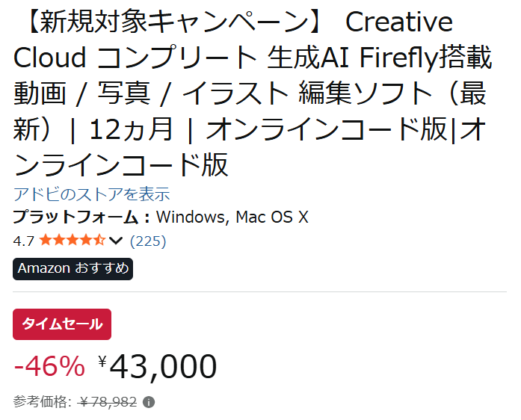Click the -46% discount text
Viewport: 521px width, 420px height.
pyautogui.click(x=49, y=366)
